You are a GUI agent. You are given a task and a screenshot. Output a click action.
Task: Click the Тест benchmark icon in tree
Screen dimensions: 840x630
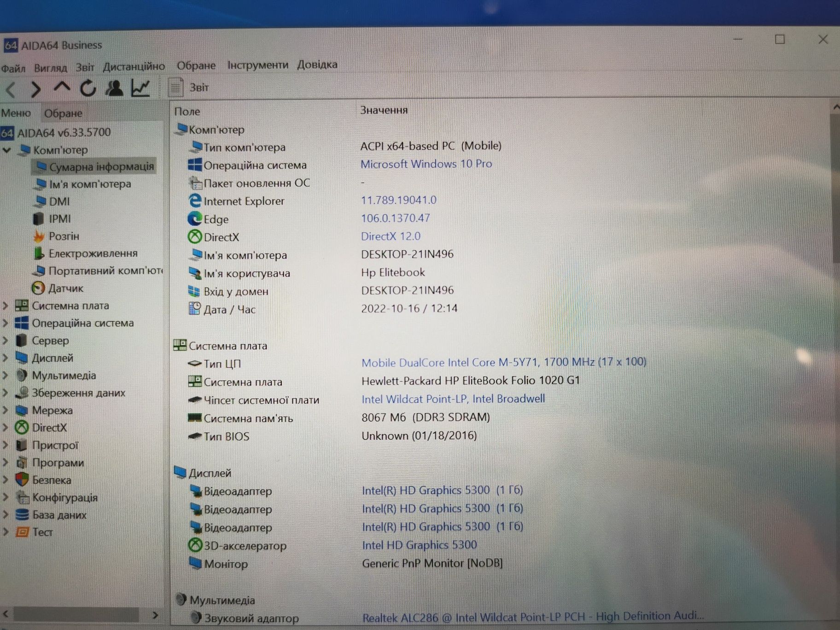tap(22, 532)
